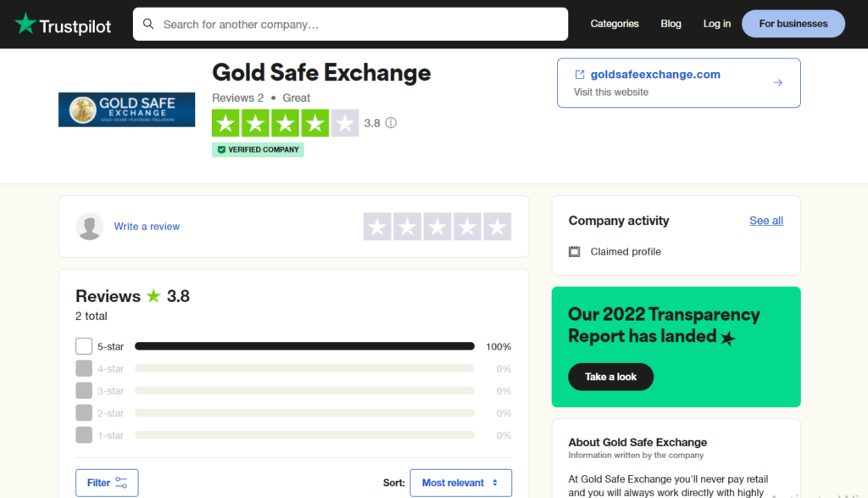Focus the search for another company field
868x498 pixels.
[x=350, y=24]
